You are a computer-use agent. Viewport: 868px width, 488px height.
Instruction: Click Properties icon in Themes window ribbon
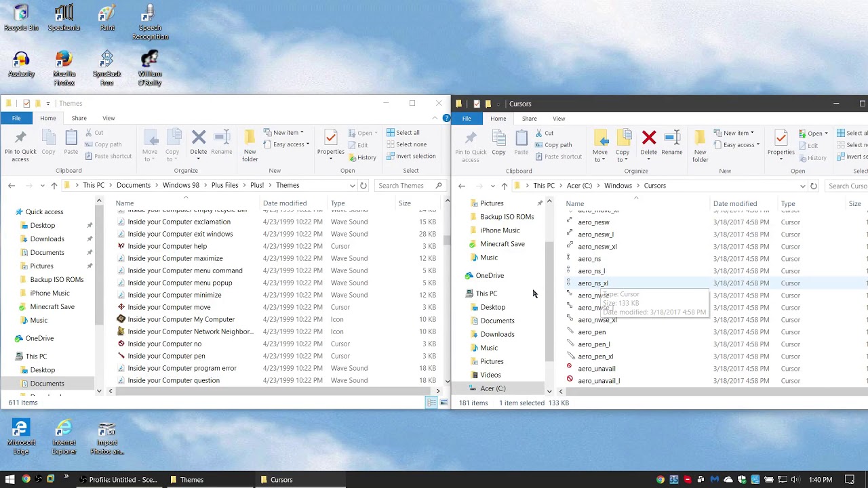330,142
